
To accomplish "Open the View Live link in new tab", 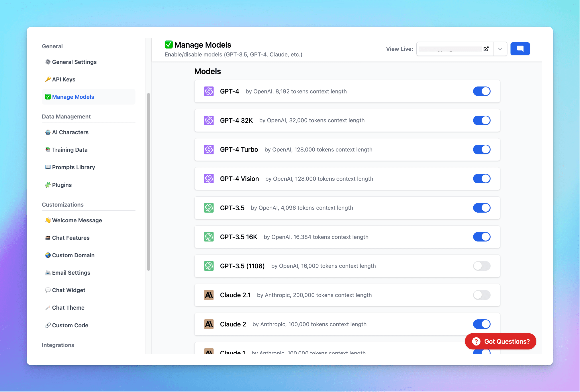I will click(486, 49).
